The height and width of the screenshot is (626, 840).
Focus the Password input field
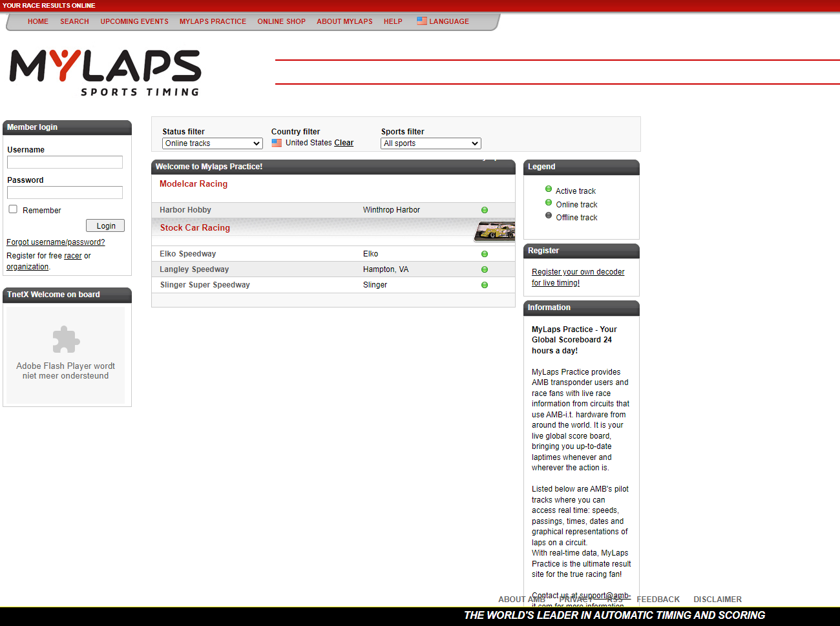pos(65,193)
